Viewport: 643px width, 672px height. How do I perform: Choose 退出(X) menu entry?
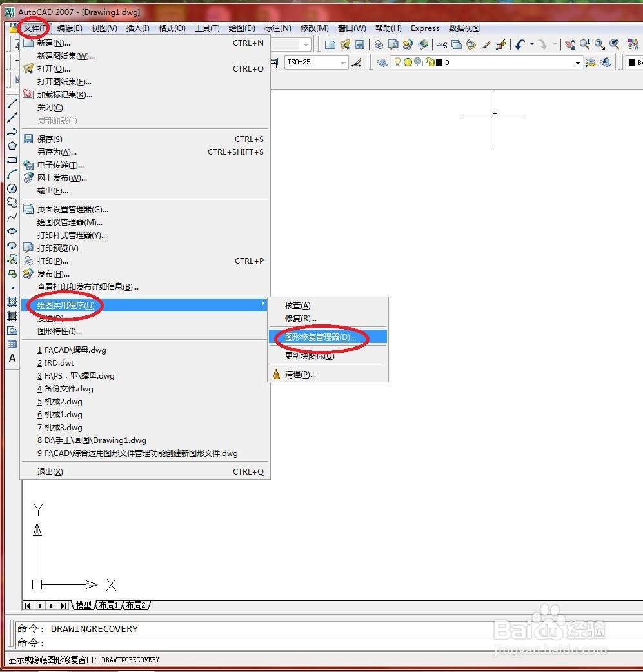pos(145,472)
